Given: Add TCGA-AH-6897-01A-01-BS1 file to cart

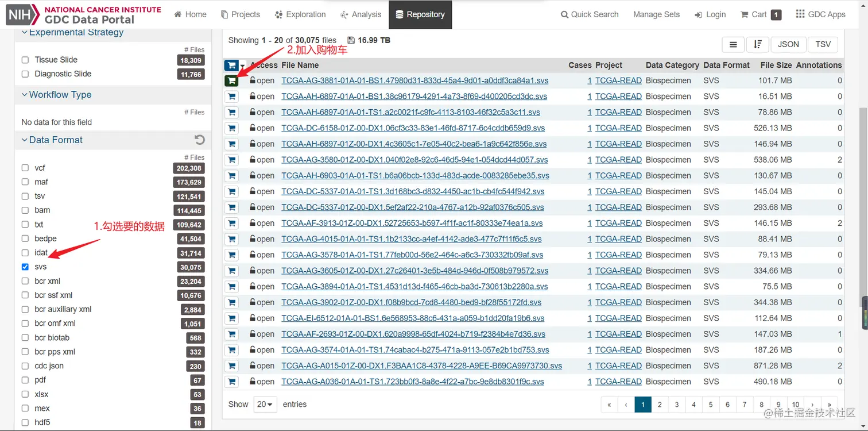Looking at the screenshot, I should (231, 97).
